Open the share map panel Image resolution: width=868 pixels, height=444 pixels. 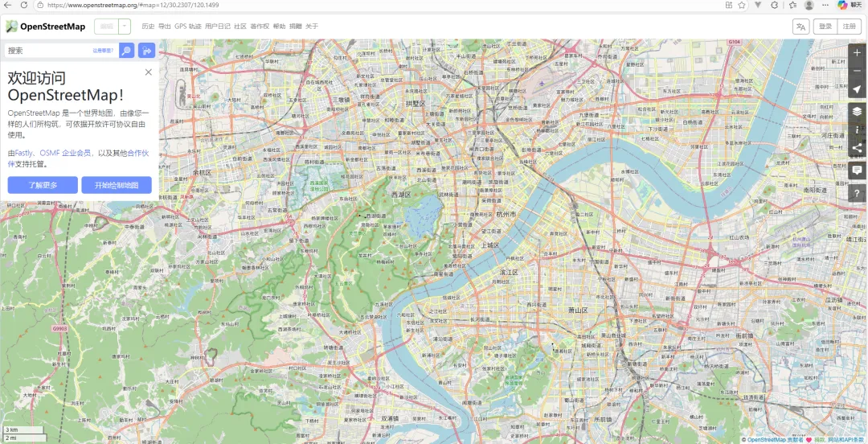857,148
